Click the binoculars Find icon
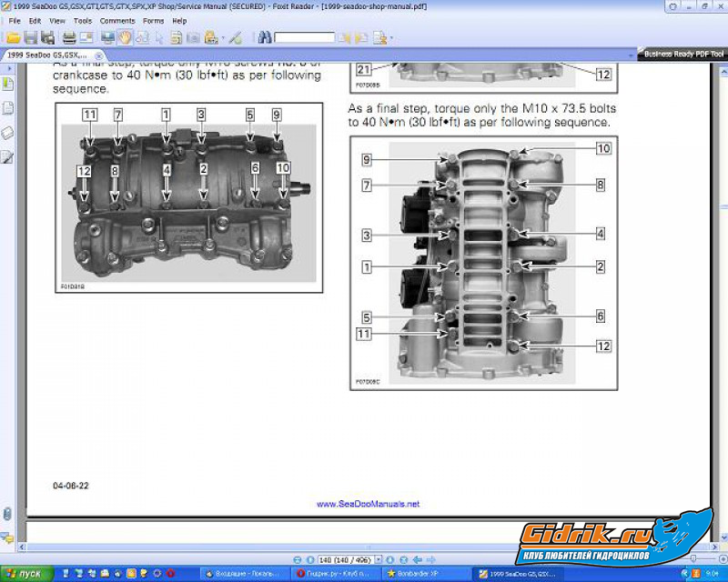Screen dimensions: 728x582 264,37
